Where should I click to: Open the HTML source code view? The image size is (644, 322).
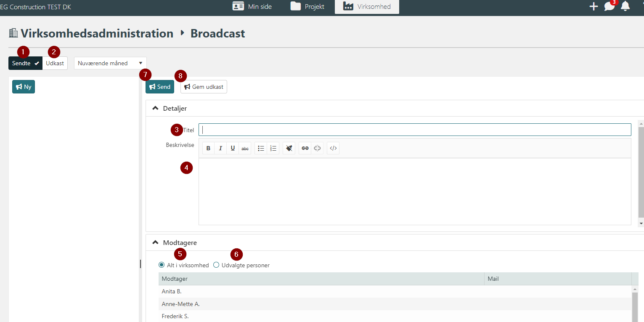pos(333,148)
